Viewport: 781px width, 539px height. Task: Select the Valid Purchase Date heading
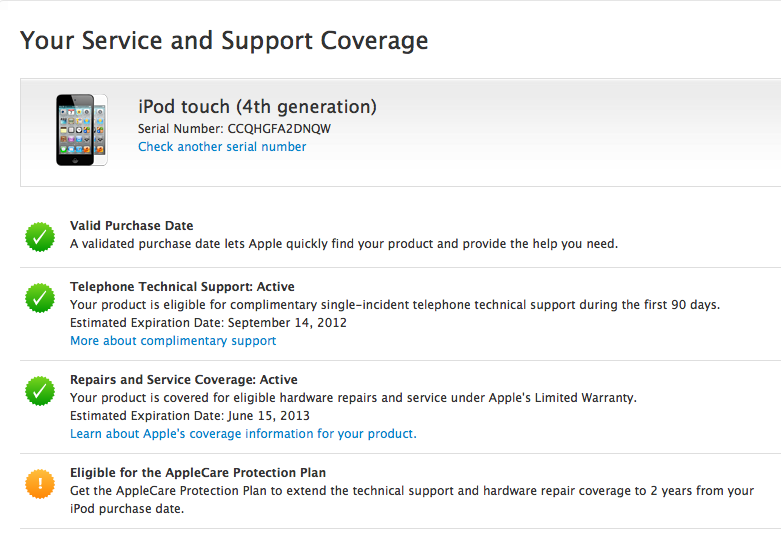coord(132,226)
